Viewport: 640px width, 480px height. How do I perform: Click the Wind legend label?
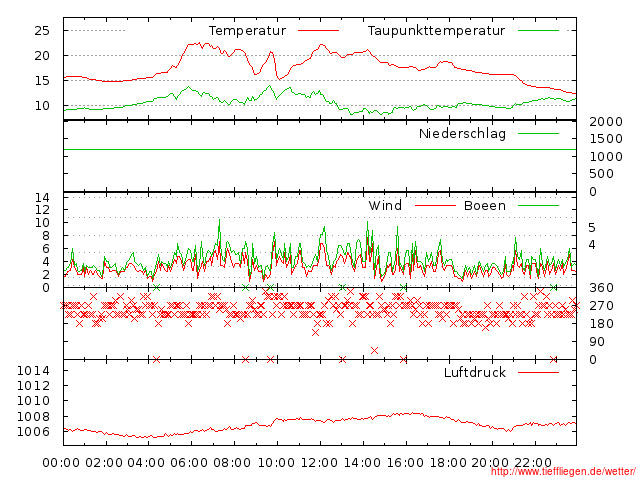pos(385,205)
